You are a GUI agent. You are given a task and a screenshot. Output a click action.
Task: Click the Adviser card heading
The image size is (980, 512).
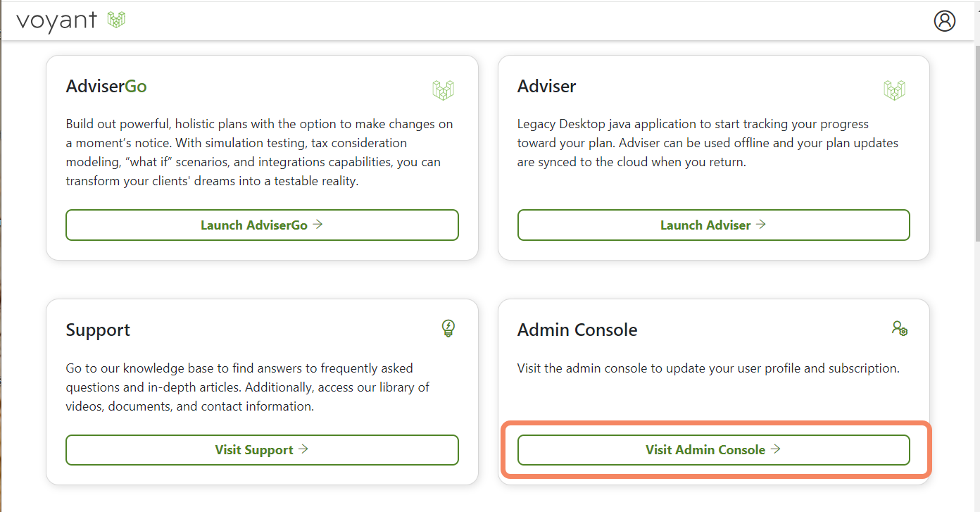click(x=546, y=86)
